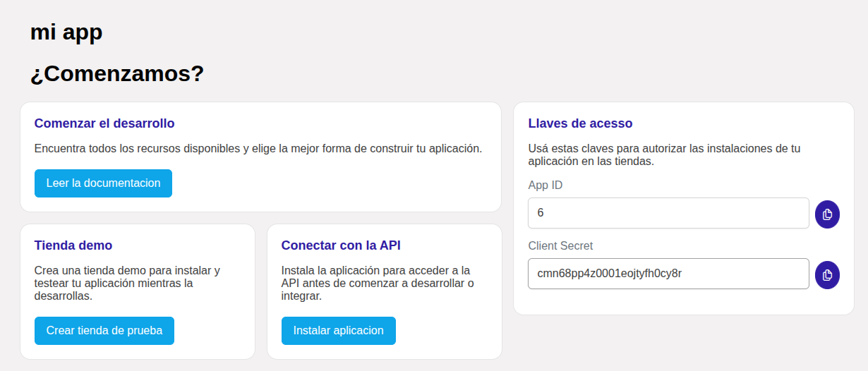Click 'Conectar con la API' heading
Screen dimensions: 868x371
(x=341, y=245)
